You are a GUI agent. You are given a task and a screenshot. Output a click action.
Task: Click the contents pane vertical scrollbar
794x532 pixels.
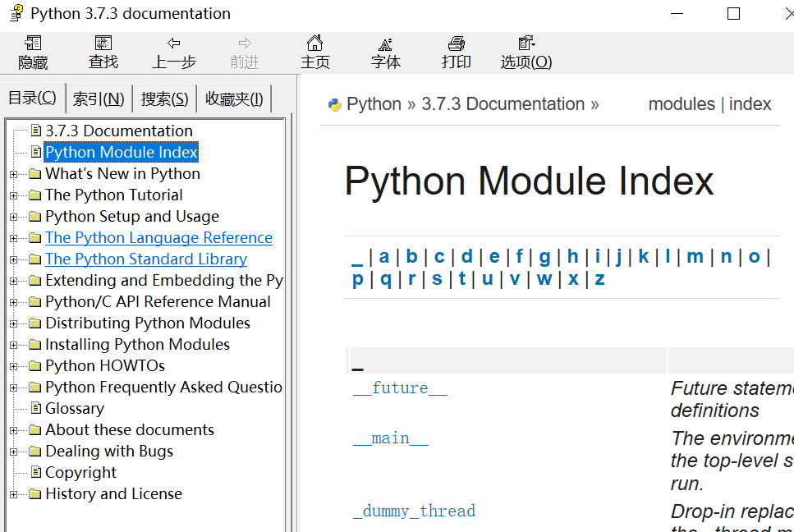(x=291, y=328)
